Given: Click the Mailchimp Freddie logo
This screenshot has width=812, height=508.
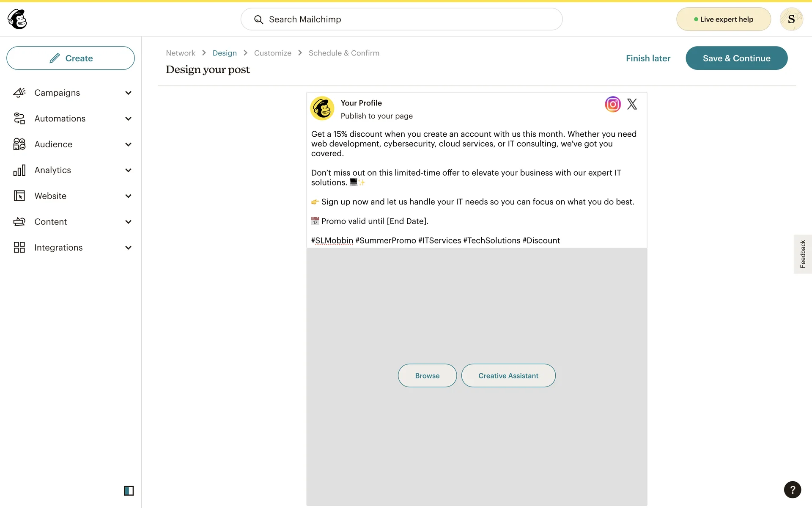Looking at the screenshot, I should click(x=17, y=19).
